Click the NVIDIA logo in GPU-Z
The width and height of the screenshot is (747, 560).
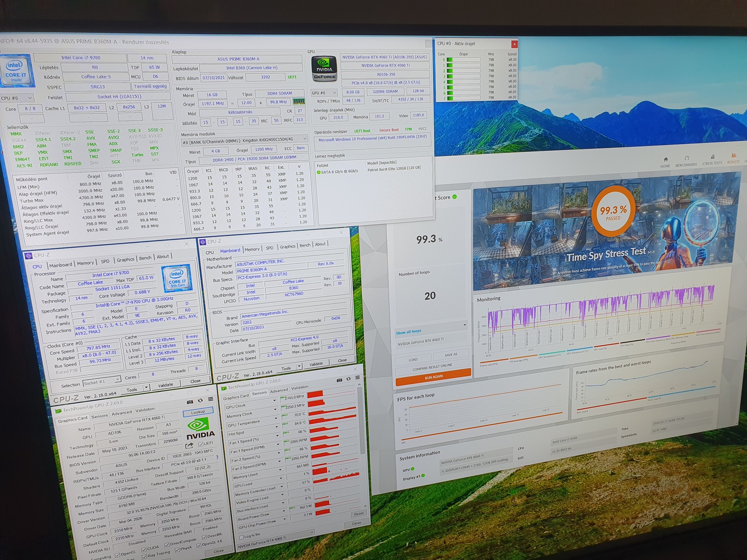pyautogui.click(x=200, y=428)
